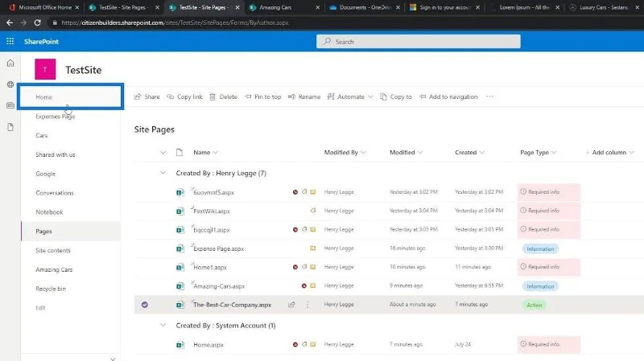Open the Expense Page.aspx file link

[x=218, y=248]
